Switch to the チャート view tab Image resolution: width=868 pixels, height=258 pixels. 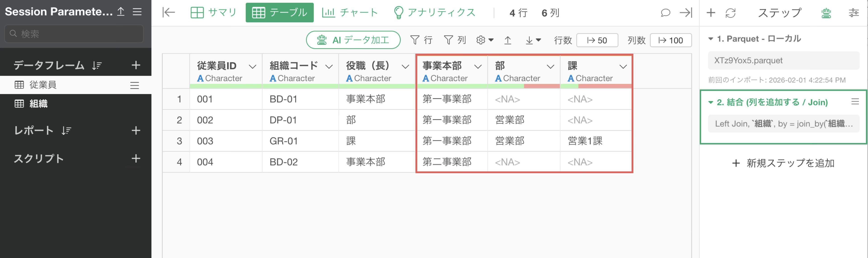coord(350,13)
